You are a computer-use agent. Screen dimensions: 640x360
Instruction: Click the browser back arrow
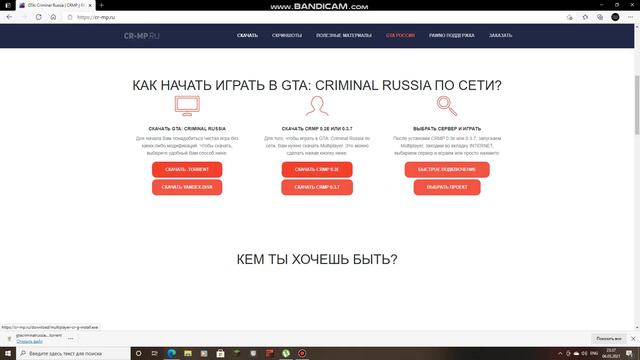click(9, 17)
